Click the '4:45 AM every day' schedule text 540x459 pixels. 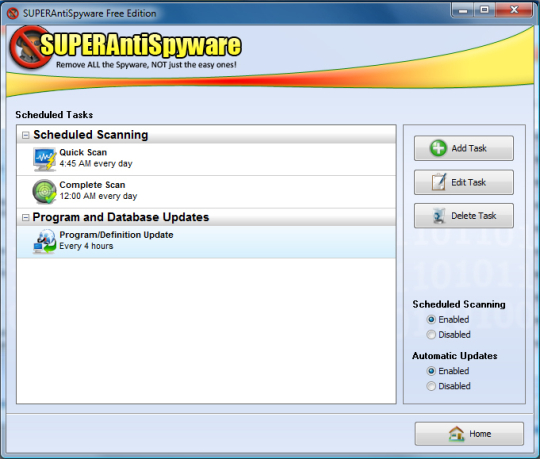click(96, 164)
